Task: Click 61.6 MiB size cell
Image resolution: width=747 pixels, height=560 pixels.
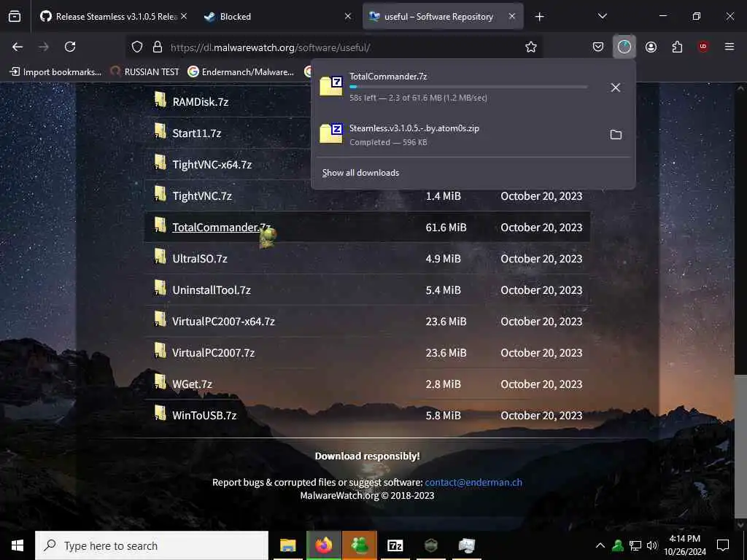Action: [446, 227]
